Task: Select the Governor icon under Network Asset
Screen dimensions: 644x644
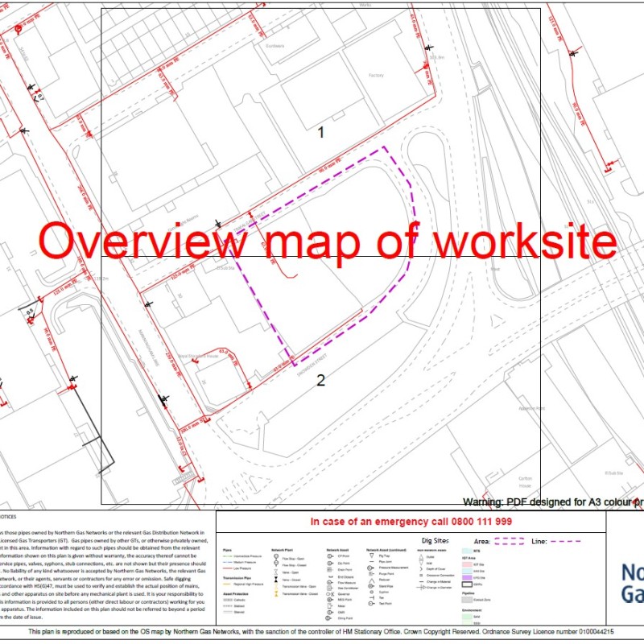Action: 329,593
